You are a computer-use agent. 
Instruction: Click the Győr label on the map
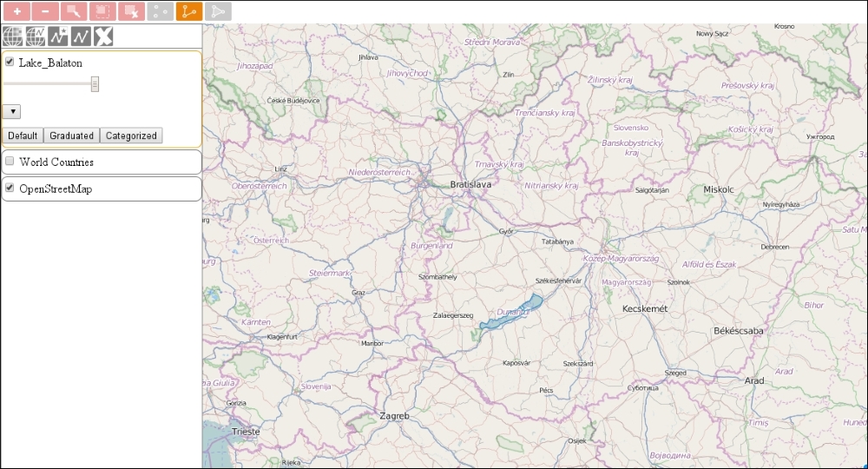(x=506, y=231)
